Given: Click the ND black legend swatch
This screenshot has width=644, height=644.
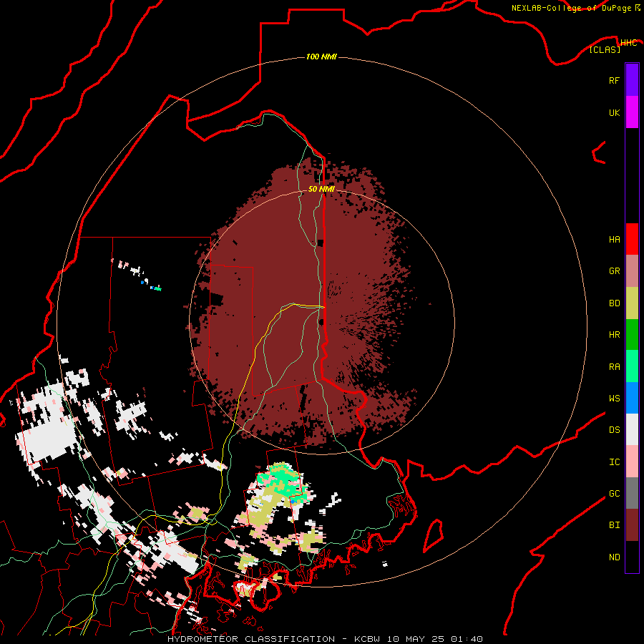Looking at the screenshot, I should (x=632, y=557).
